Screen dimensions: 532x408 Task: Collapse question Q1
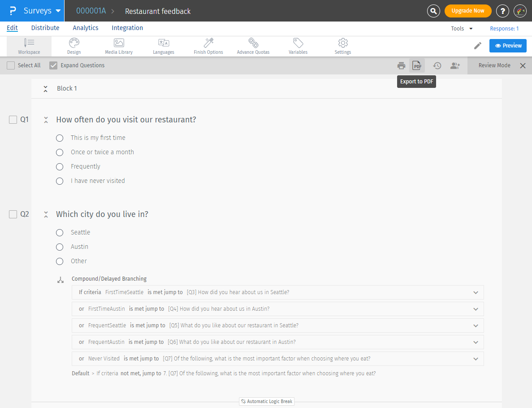46,120
